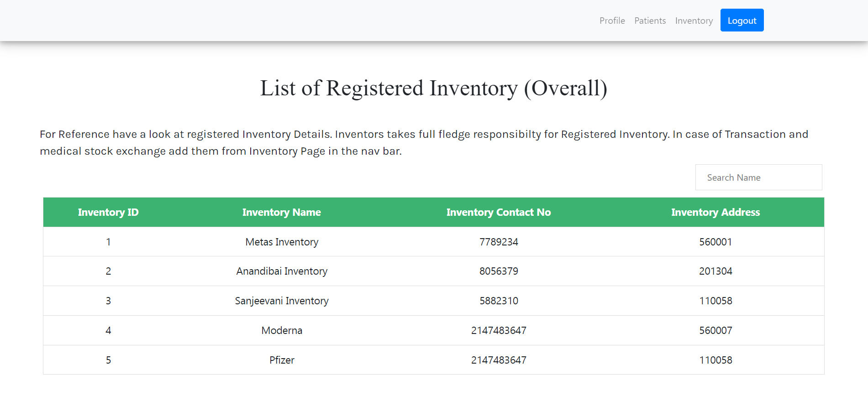Click inventory ID 5 in the table
This screenshot has height=417, width=868.
(x=108, y=360)
